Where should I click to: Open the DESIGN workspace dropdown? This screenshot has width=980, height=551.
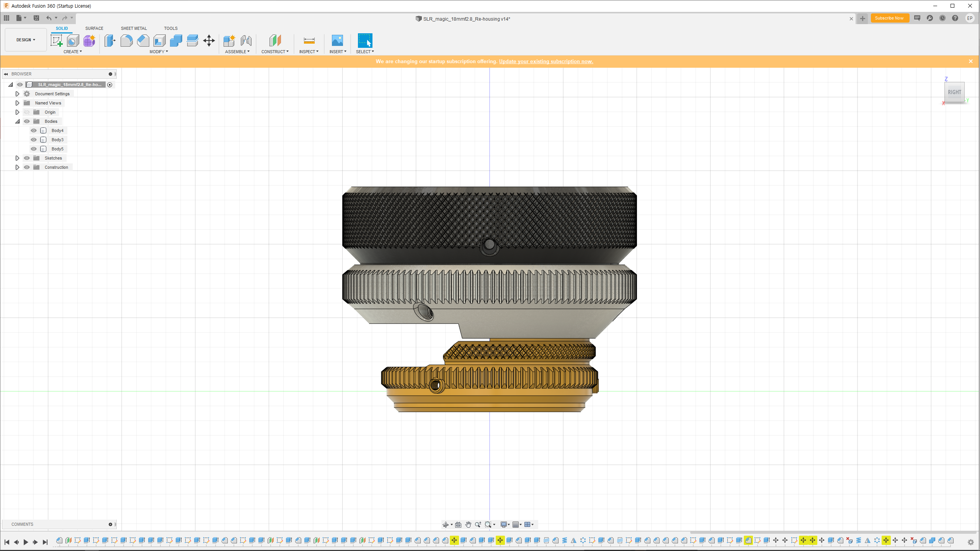26,40
